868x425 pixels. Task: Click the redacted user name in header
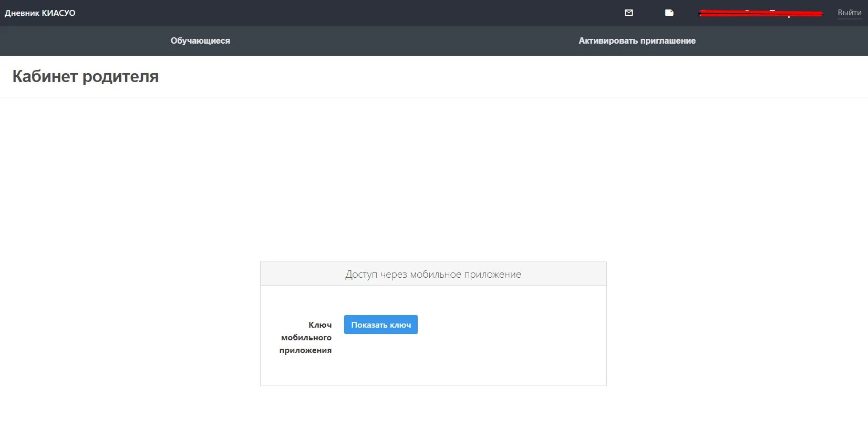[x=760, y=13]
